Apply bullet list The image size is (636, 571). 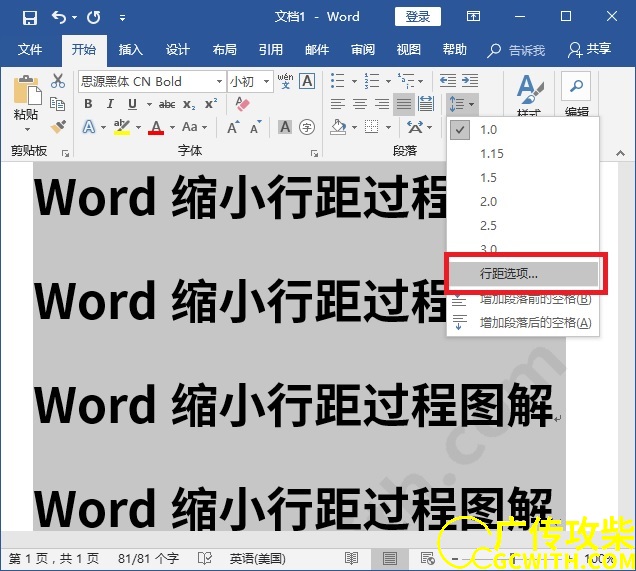pyautogui.click(x=337, y=81)
